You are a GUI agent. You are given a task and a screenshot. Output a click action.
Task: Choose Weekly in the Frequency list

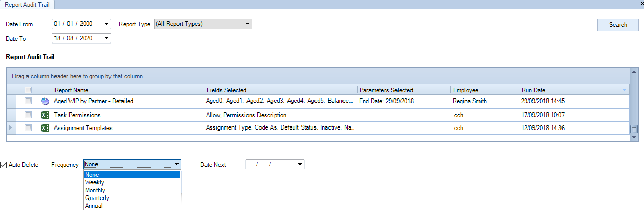(132, 182)
